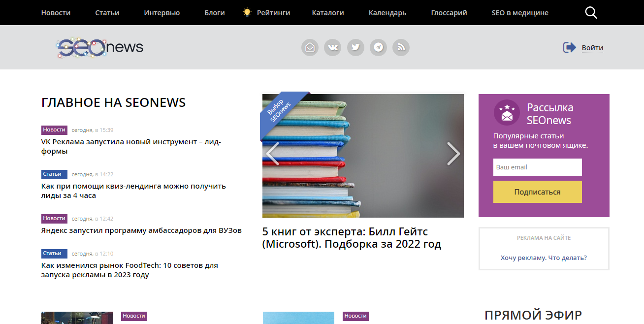Open VK Реклама лид-формы headline
The width and height of the screenshot is (644, 324).
click(x=131, y=147)
